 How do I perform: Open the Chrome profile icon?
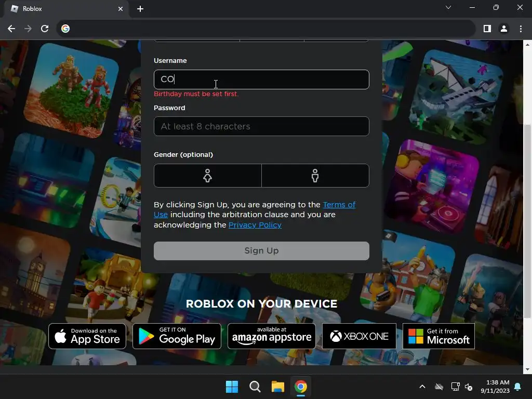click(504, 29)
